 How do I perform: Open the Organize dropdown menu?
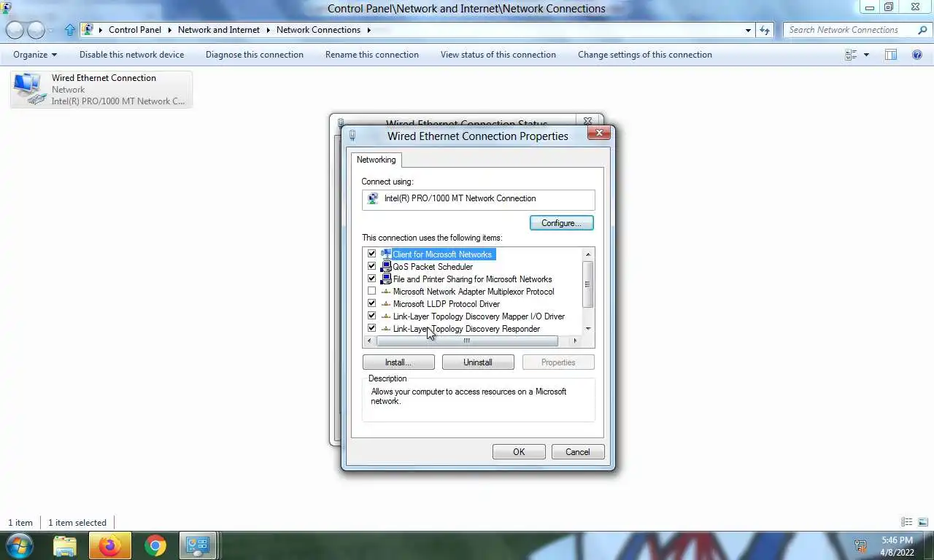35,55
